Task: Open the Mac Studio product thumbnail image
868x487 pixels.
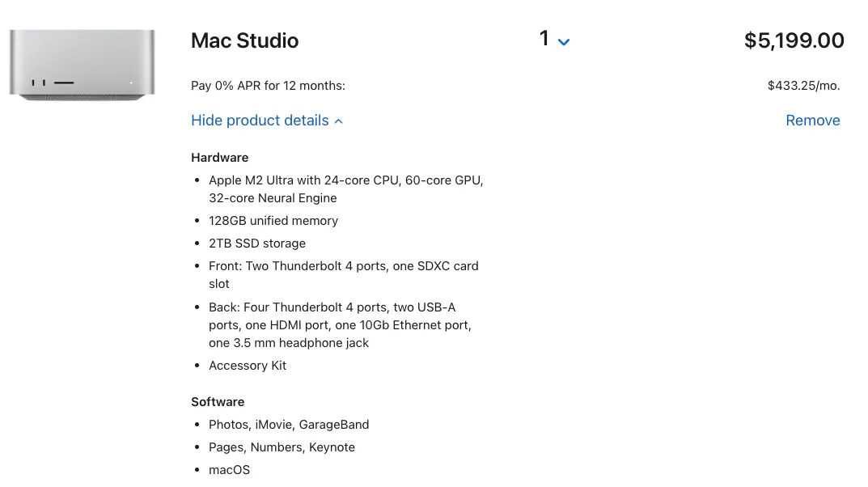Action: 82,65
